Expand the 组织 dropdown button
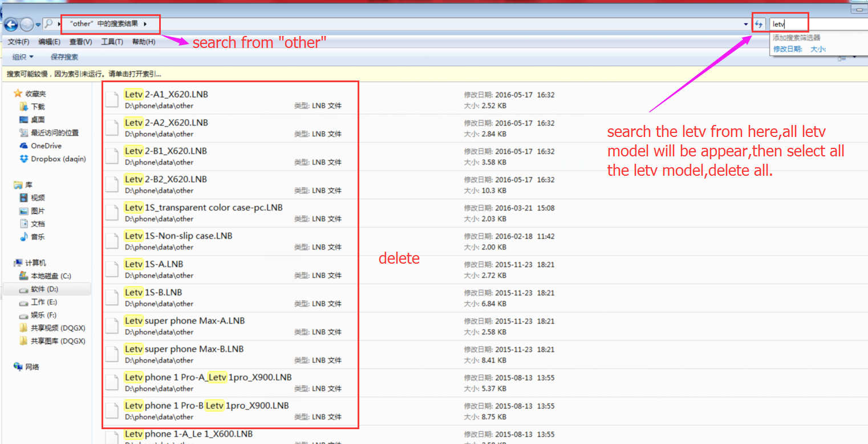The width and height of the screenshot is (868, 444). 23,57
